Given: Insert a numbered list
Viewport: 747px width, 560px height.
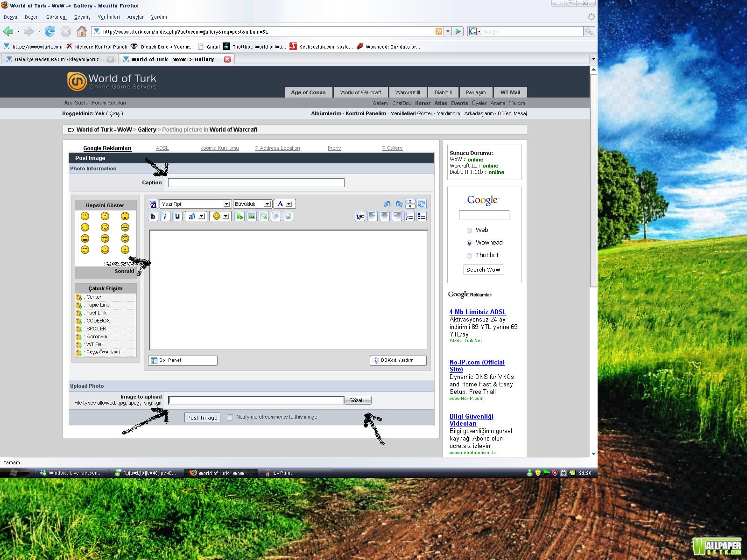Looking at the screenshot, I should (x=409, y=216).
